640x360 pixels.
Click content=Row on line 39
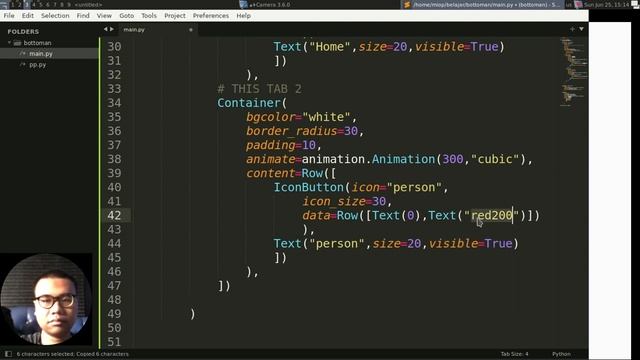284,173
